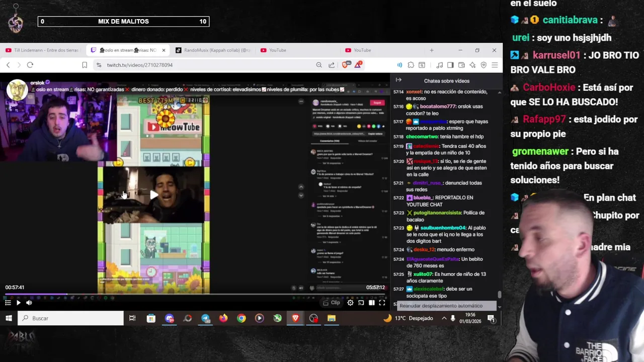Open Brave Wallet icon
644x362 pixels.
point(461,65)
